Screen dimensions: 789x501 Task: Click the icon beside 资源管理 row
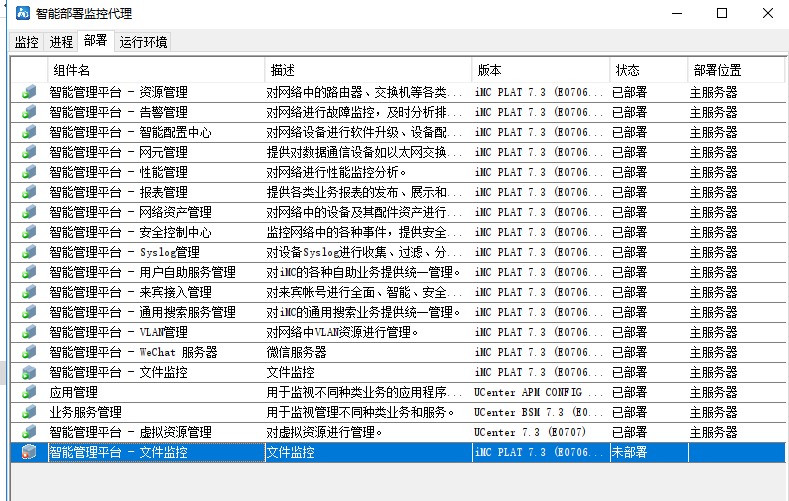(x=29, y=92)
